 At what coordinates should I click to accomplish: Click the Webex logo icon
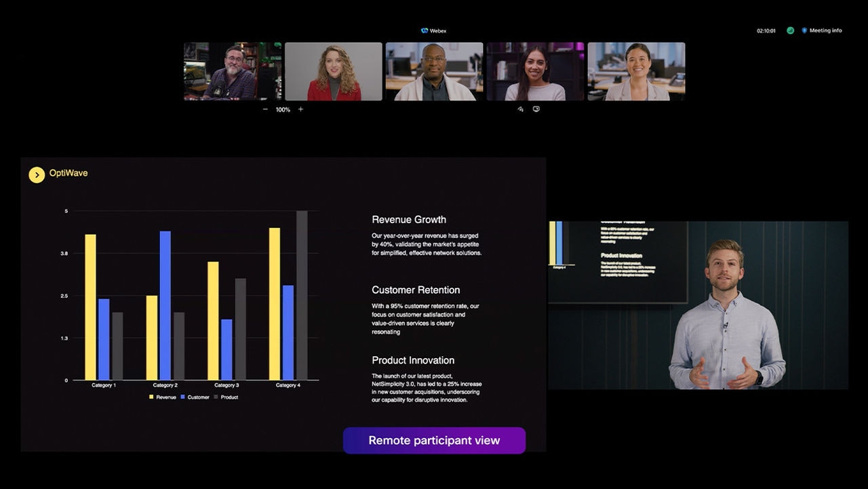[425, 31]
